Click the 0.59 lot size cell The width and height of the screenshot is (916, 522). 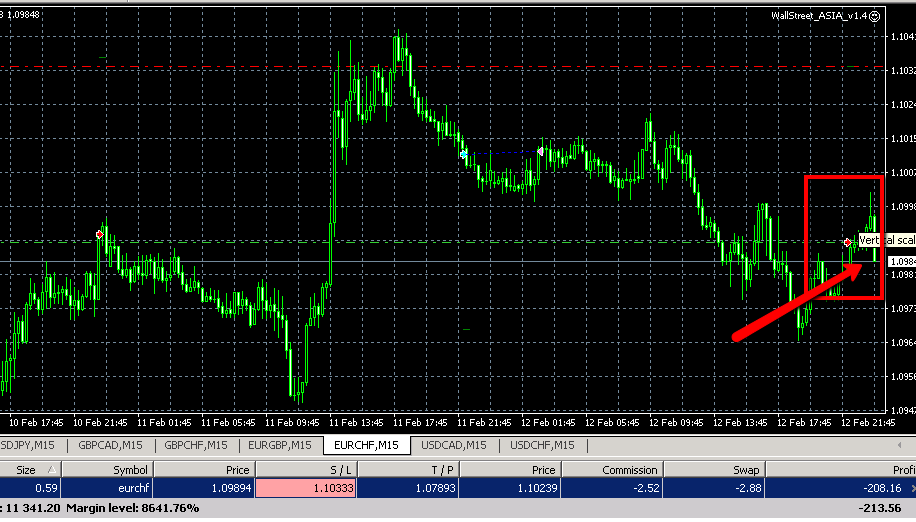[x=30, y=488]
